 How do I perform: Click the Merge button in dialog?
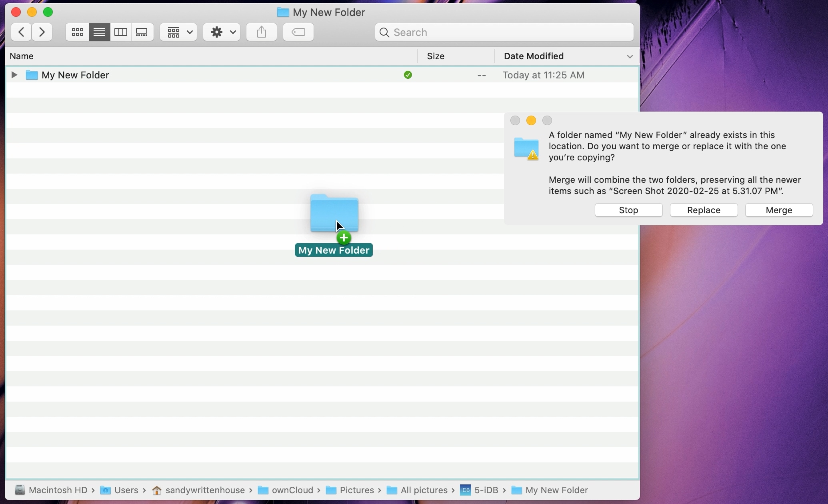779,210
